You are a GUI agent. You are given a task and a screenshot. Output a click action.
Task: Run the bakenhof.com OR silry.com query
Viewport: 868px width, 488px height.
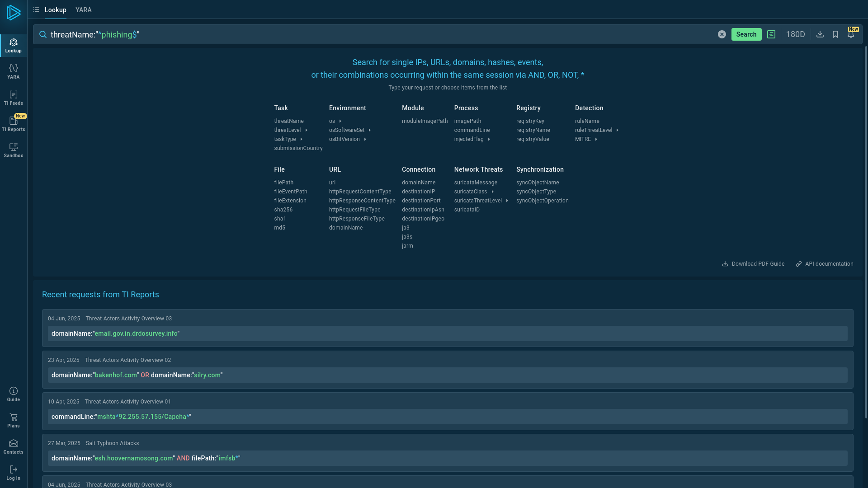(448, 375)
